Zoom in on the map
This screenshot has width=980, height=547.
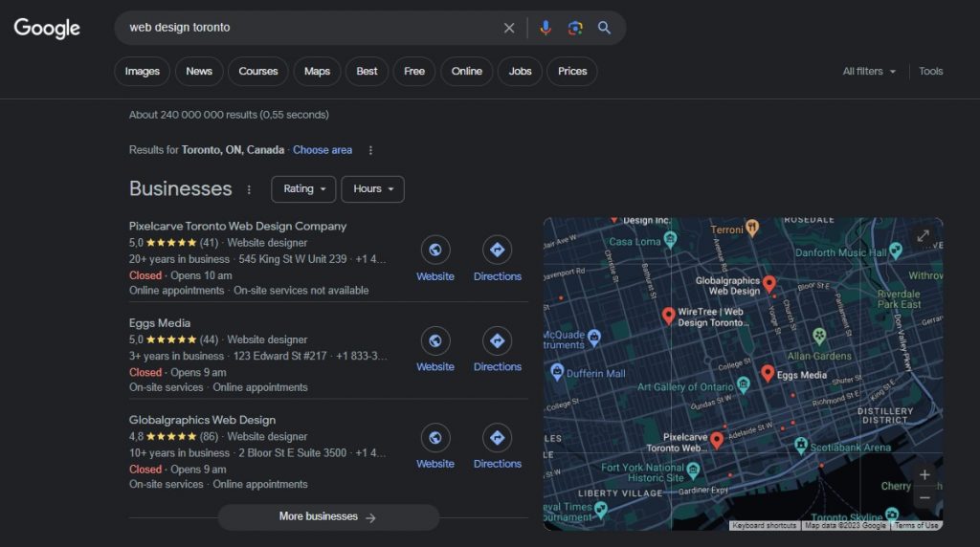[924, 475]
